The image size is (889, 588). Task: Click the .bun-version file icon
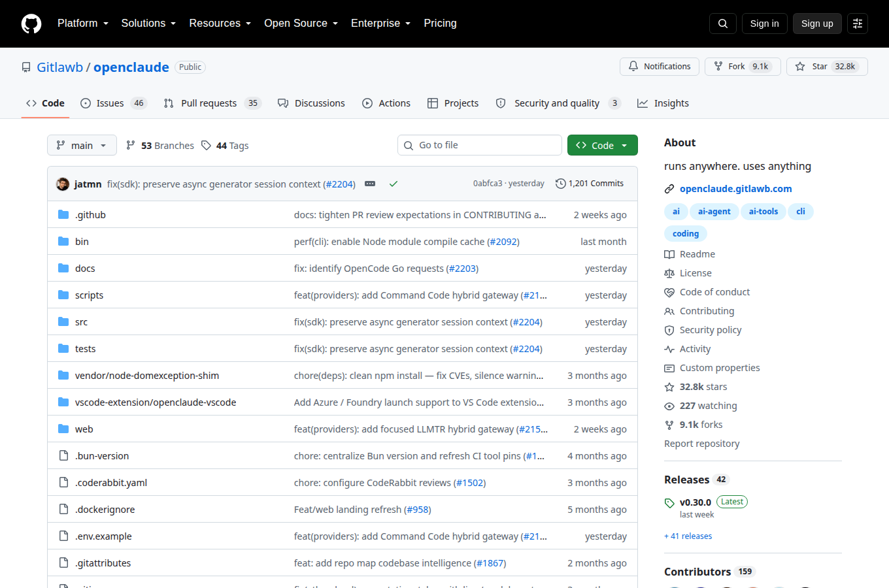63,455
